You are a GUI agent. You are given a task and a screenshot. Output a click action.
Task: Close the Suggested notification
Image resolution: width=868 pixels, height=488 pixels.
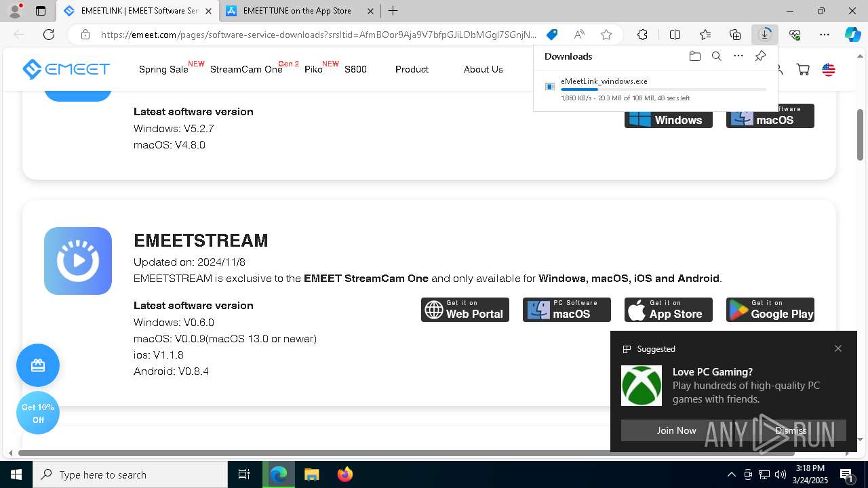pos(838,348)
